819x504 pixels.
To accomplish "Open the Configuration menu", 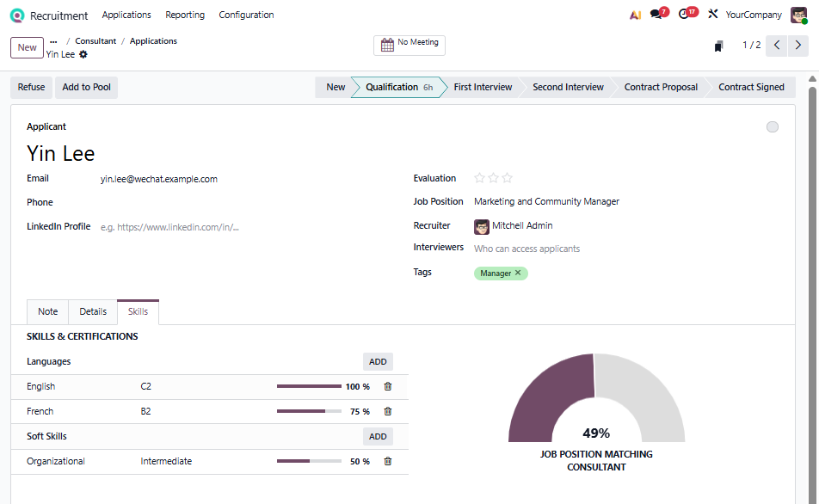I will click(246, 15).
